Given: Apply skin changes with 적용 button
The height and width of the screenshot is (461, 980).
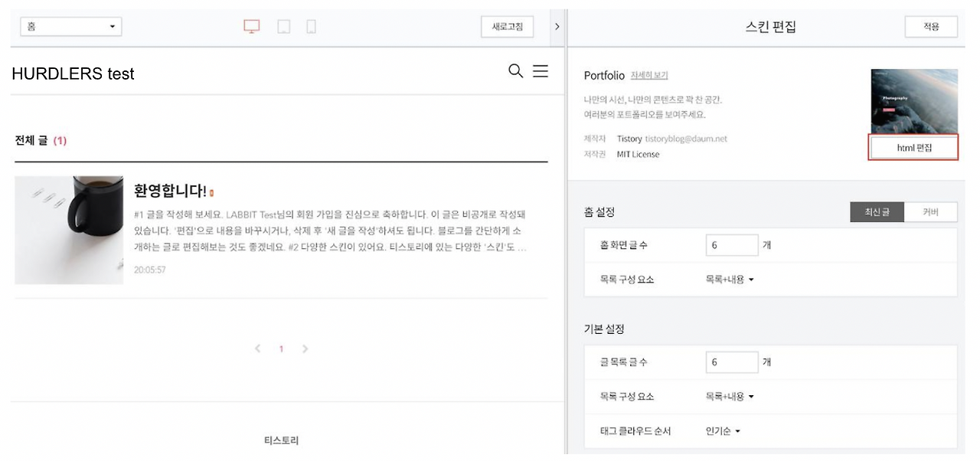Looking at the screenshot, I should tap(930, 26).
